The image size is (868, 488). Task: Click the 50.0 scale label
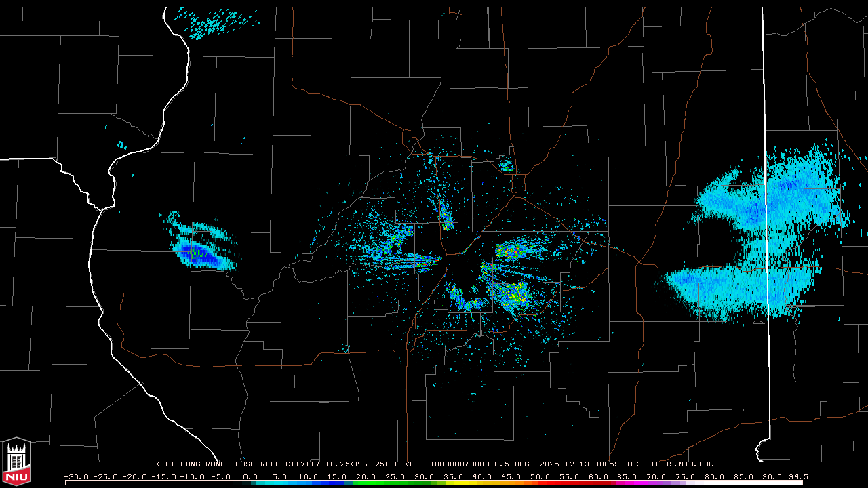click(540, 476)
